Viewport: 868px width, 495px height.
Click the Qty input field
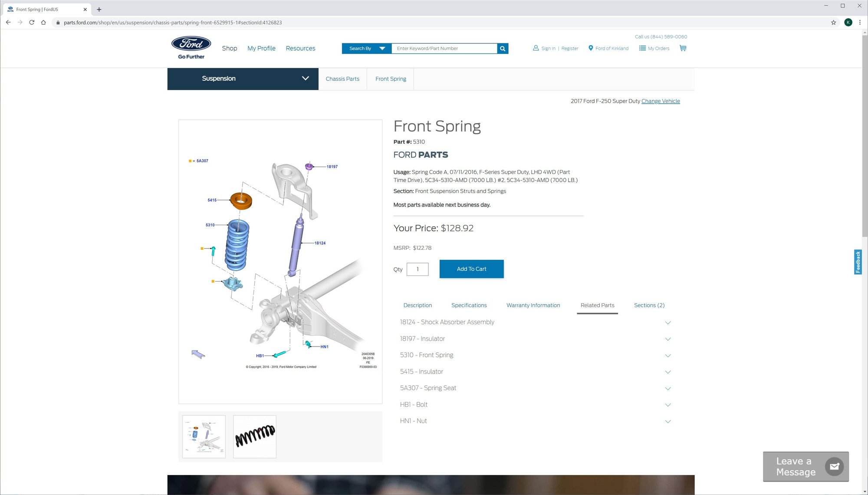coord(418,269)
